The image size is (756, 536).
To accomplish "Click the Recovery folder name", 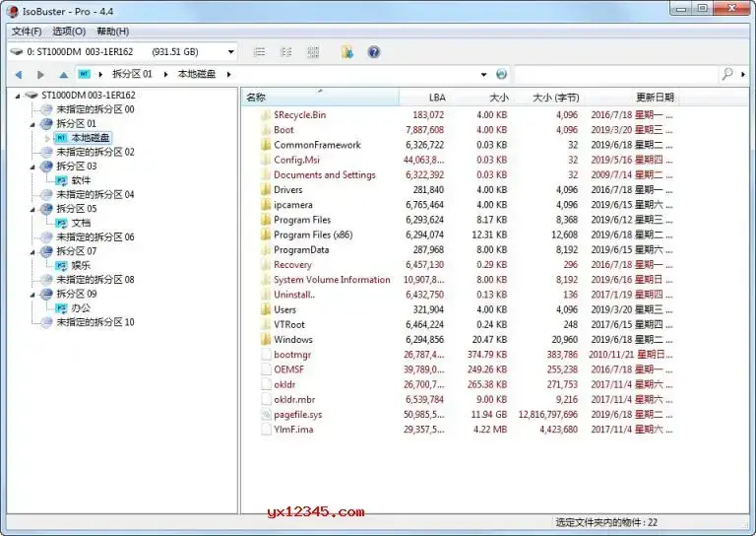I will [292, 264].
